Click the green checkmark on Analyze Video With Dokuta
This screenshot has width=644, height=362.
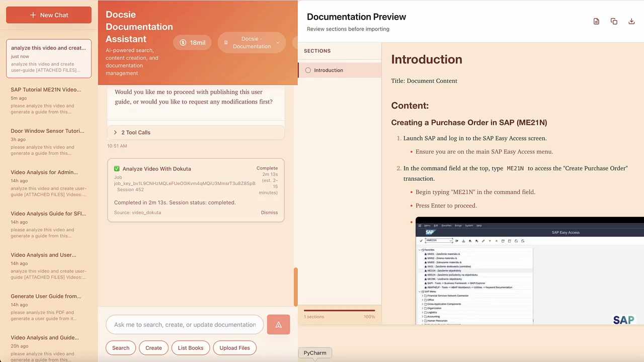point(117,168)
